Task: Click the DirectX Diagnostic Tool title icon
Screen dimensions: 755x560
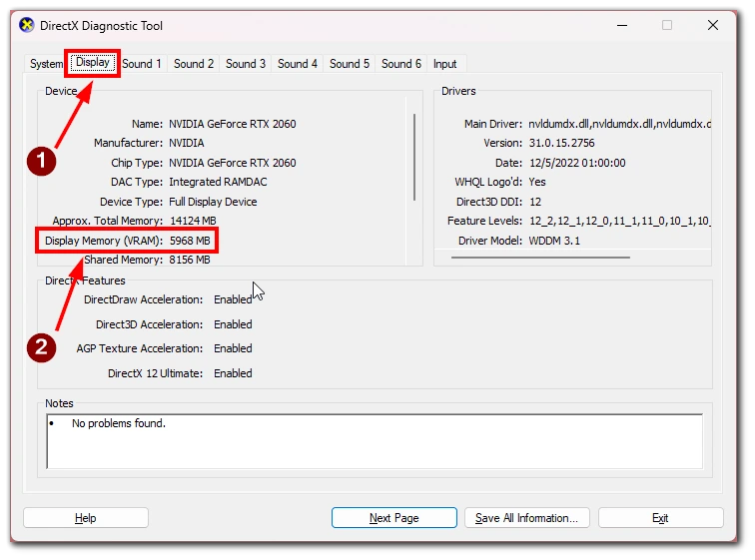Action: (27, 25)
